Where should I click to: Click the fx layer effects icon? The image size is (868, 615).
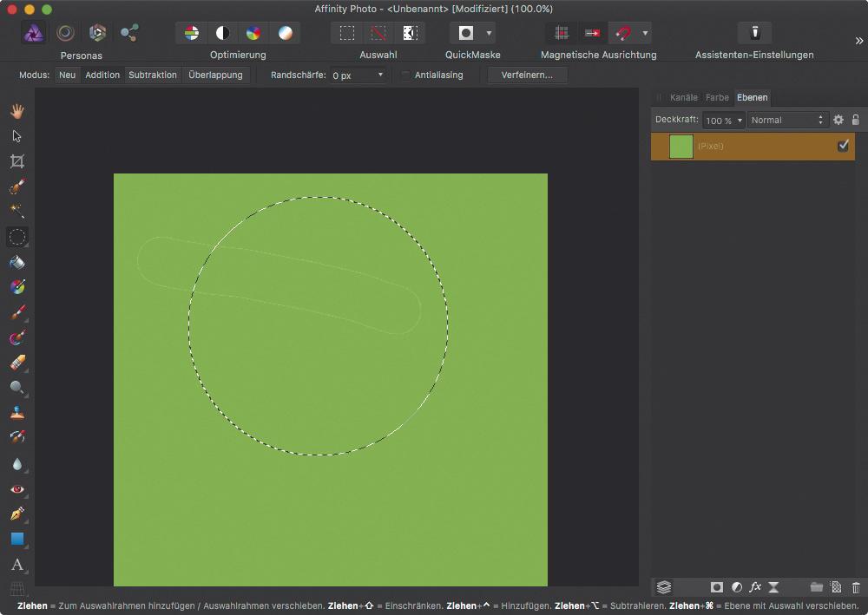[x=755, y=587]
